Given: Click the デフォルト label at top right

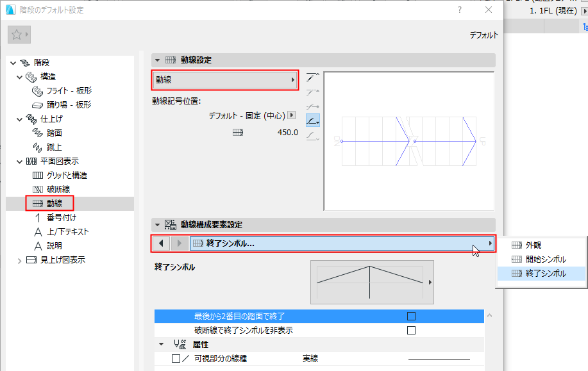Looking at the screenshot, I should (483, 35).
